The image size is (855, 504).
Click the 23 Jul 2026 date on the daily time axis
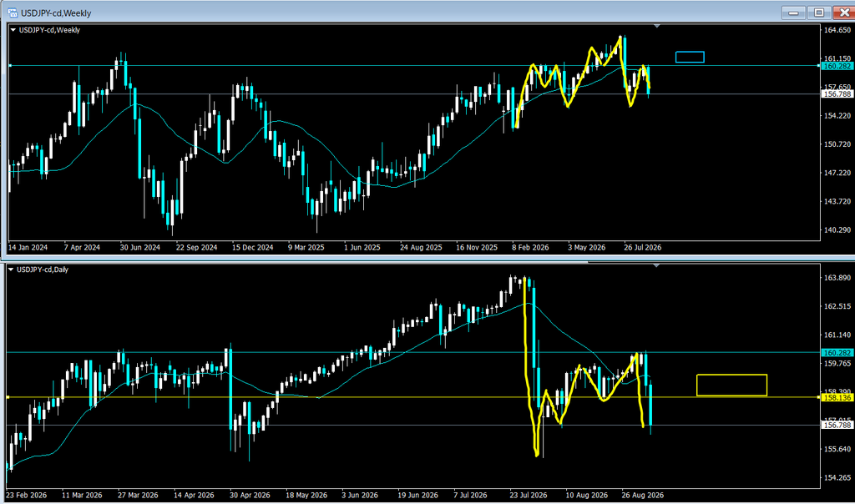529,496
